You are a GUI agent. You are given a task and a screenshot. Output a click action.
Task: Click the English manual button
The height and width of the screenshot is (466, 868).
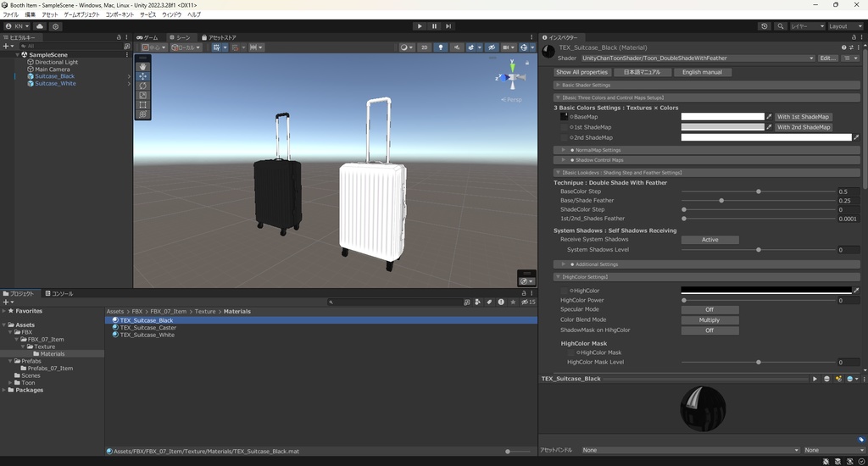[702, 72]
